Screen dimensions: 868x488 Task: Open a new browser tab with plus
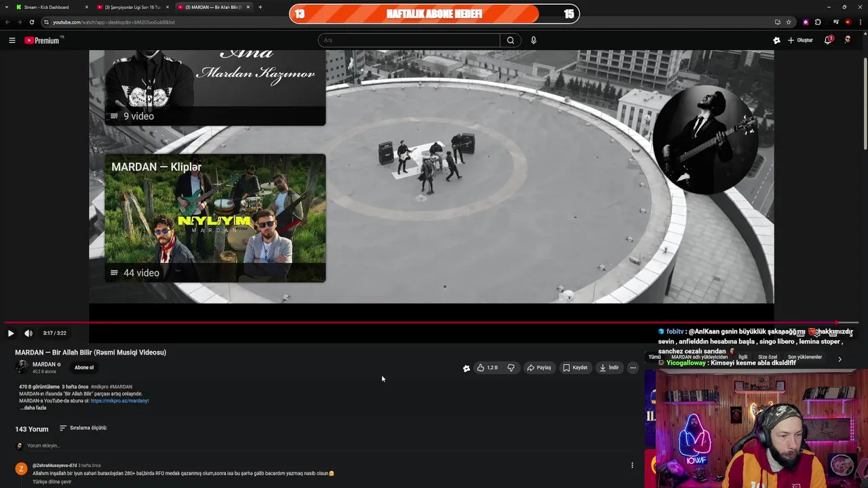pyautogui.click(x=260, y=7)
